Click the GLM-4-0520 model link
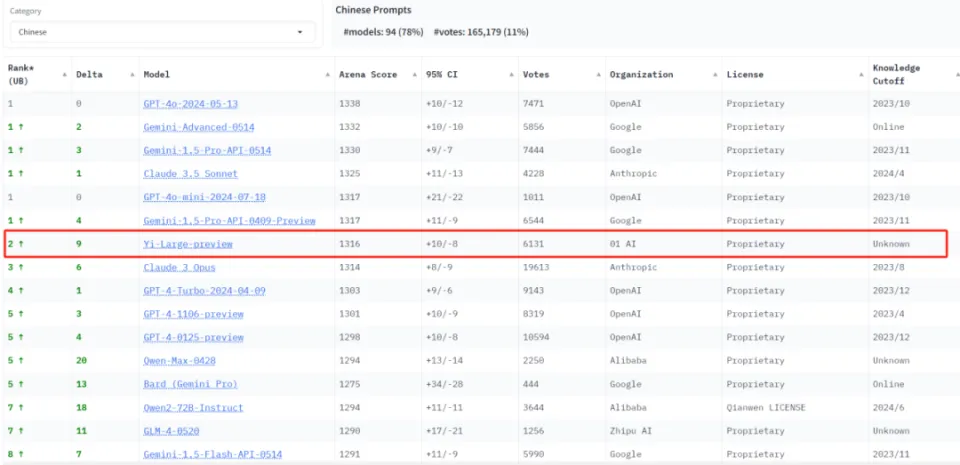 tap(172, 430)
